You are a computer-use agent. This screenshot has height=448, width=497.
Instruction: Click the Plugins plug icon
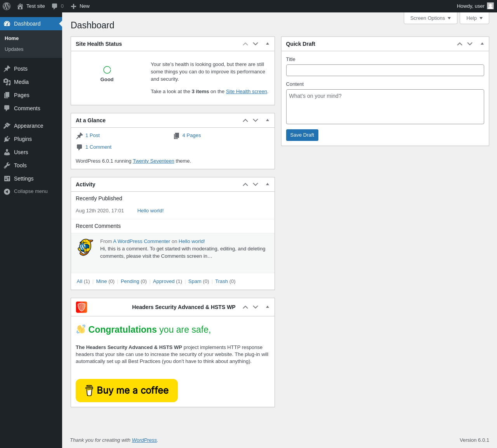point(7,139)
